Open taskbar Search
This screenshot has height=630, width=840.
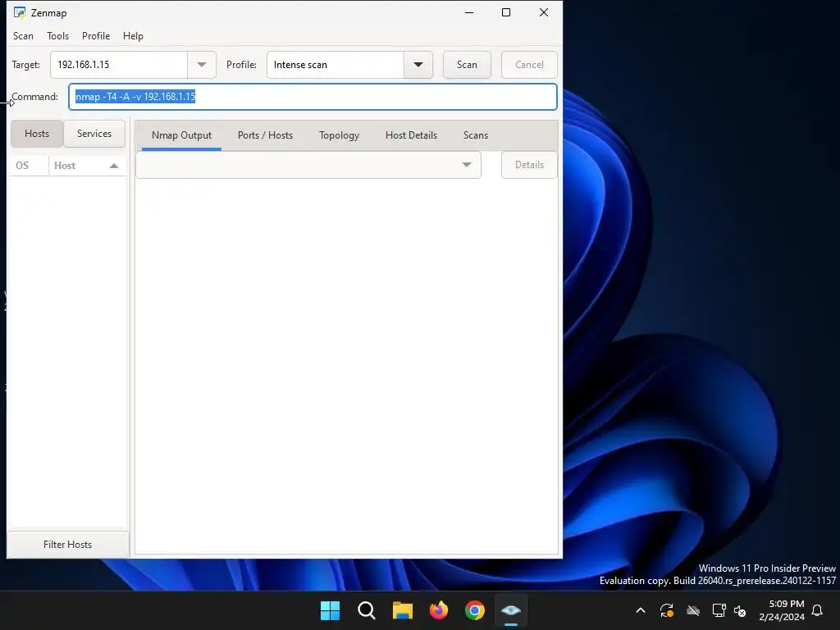pyautogui.click(x=367, y=610)
